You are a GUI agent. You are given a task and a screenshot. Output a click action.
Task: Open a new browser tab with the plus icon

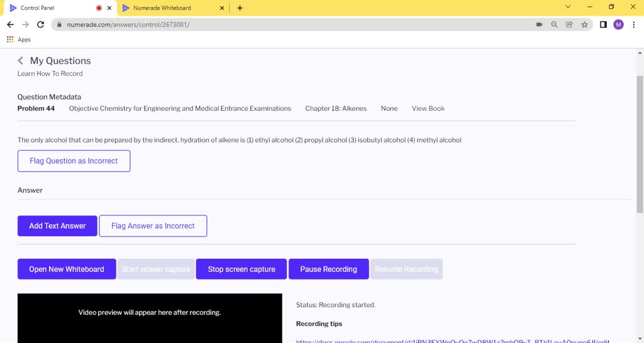(x=240, y=8)
